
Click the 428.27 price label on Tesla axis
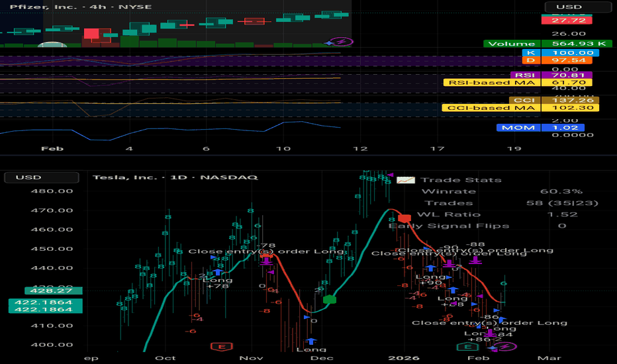(54, 291)
